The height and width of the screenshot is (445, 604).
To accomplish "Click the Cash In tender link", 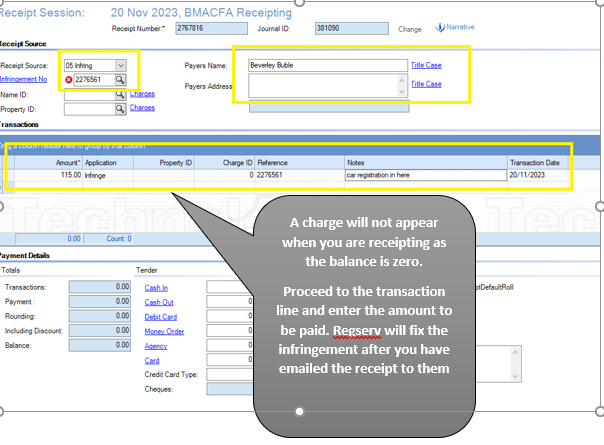I will coord(156,286).
